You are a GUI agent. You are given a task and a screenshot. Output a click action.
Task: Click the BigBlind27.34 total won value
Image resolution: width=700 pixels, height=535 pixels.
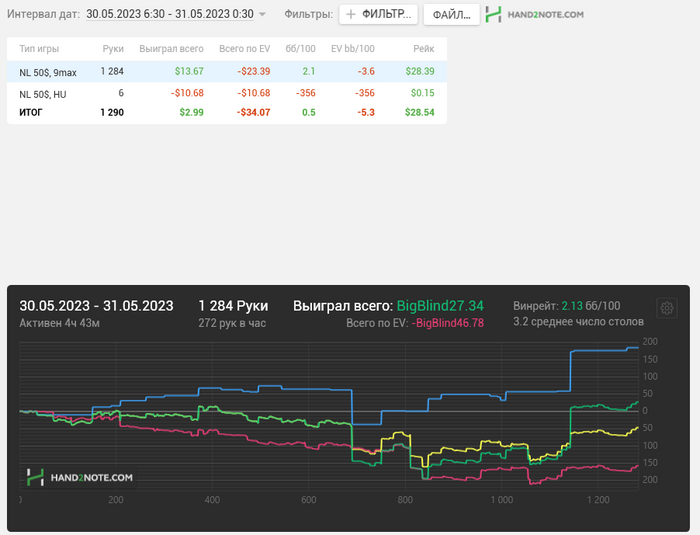coord(440,306)
